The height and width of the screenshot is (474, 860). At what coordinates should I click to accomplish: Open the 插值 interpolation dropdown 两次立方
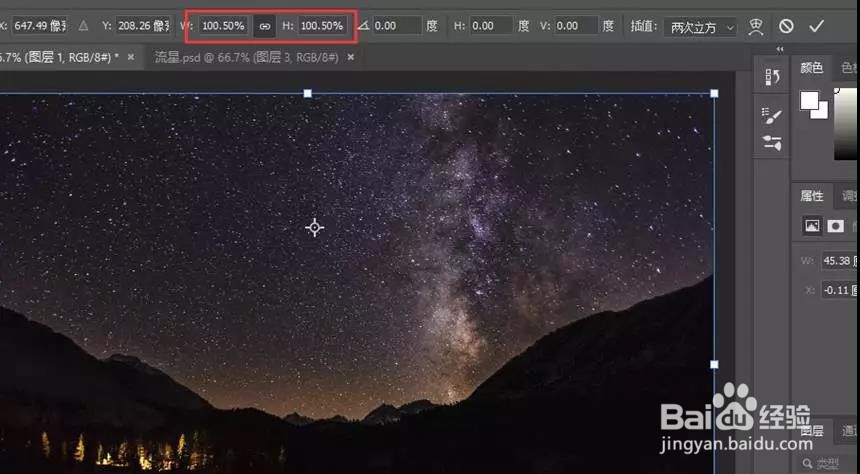pos(700,27)
